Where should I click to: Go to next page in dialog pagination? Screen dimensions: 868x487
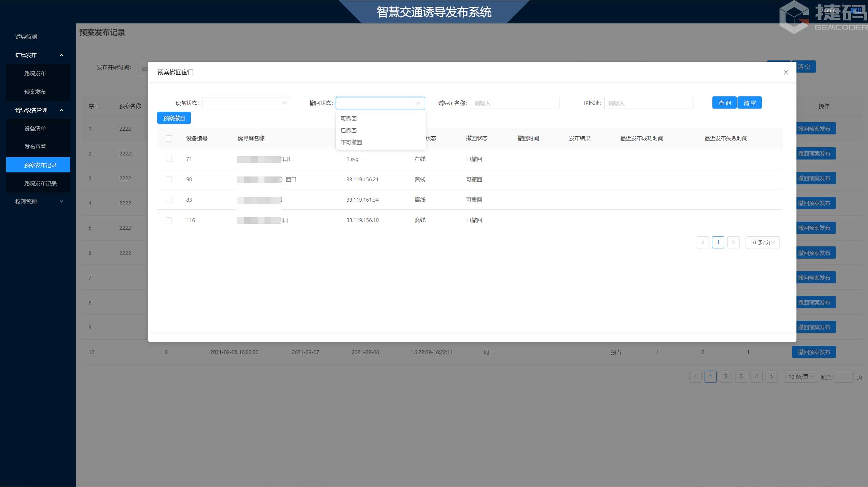pyautogui.click(x=733, y=242)
